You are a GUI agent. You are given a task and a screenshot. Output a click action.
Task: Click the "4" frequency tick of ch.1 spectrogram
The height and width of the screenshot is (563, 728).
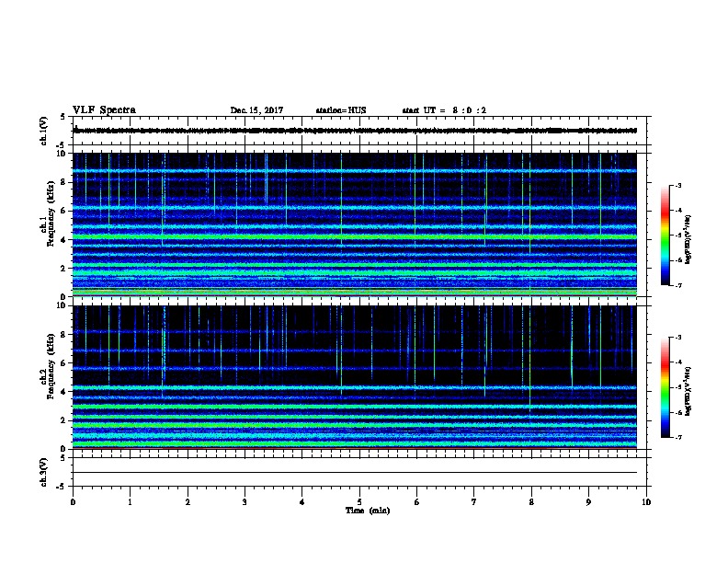click(x=64, y=240)
